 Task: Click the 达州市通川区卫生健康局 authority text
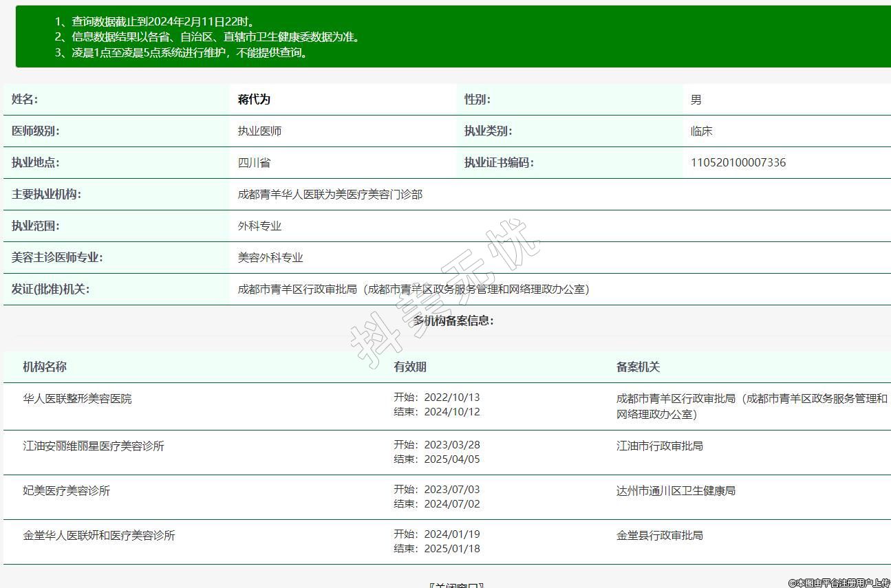676,491
